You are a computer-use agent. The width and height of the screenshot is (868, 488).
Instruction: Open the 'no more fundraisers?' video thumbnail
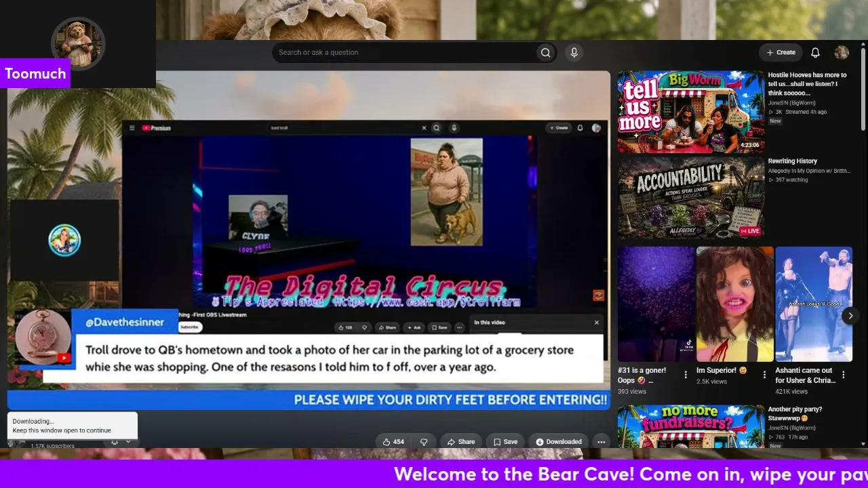[x=690, y=426]
